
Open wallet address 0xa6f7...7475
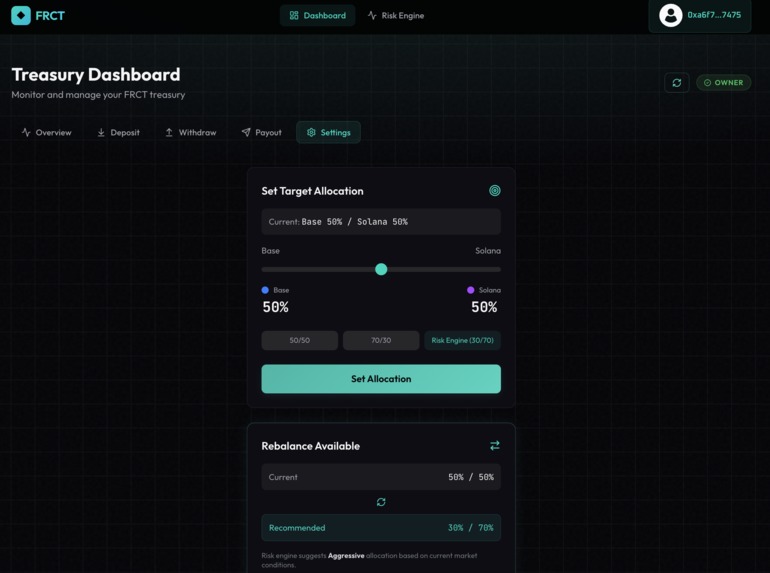714,15
